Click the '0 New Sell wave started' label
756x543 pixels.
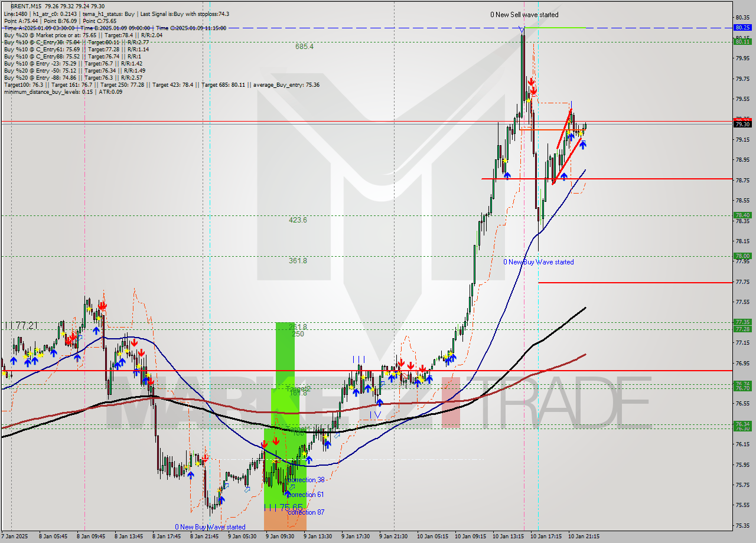(x=524, y=15)
